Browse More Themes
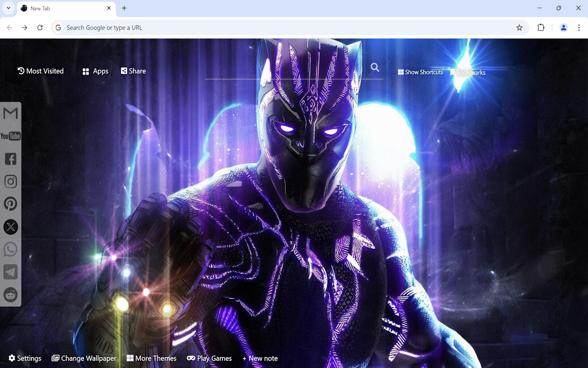Viewport: 588px width, 368px height. [152, 358]
